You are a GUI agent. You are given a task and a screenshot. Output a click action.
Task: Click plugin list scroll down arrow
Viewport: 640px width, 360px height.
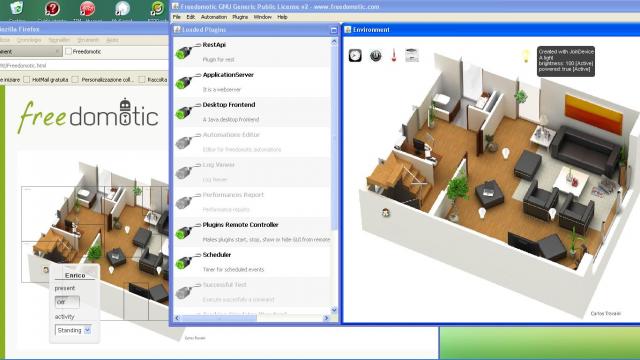[x=334, y=310]
